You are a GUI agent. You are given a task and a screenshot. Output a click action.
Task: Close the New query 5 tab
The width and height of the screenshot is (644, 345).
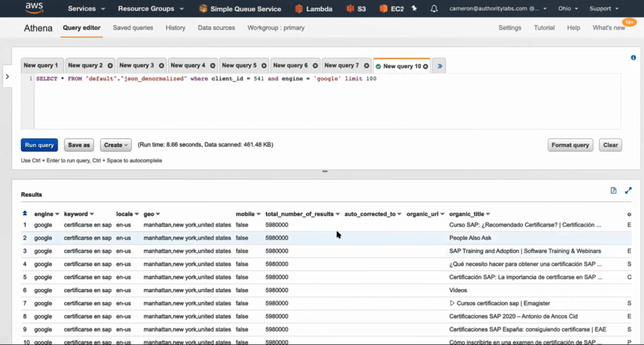click(x=264, y=65)
